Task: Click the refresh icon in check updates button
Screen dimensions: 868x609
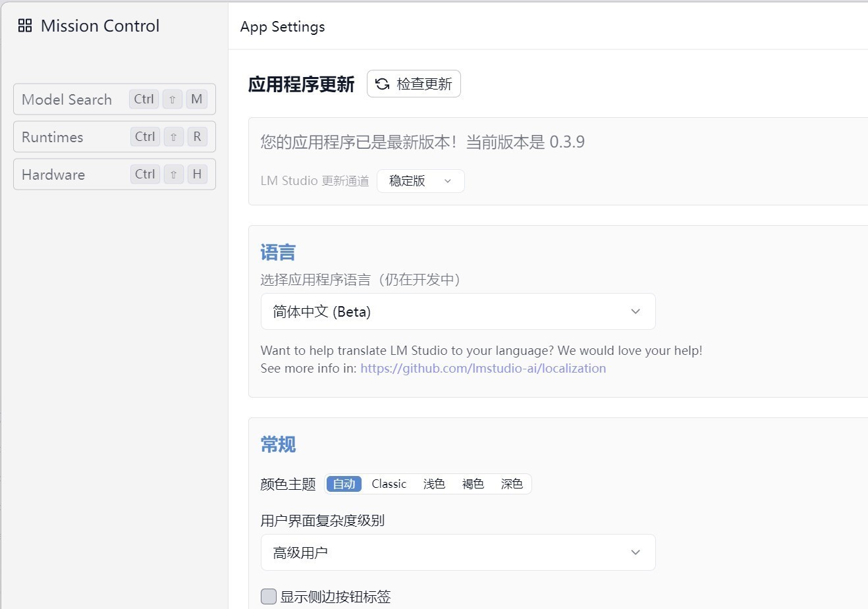Action: point(382,84)
